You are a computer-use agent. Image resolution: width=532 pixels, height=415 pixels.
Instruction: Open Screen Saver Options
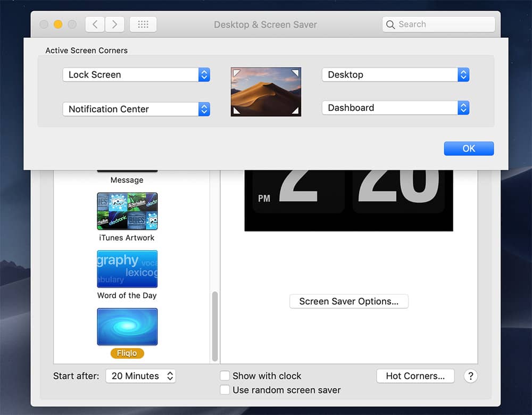(x=348, y=301)
